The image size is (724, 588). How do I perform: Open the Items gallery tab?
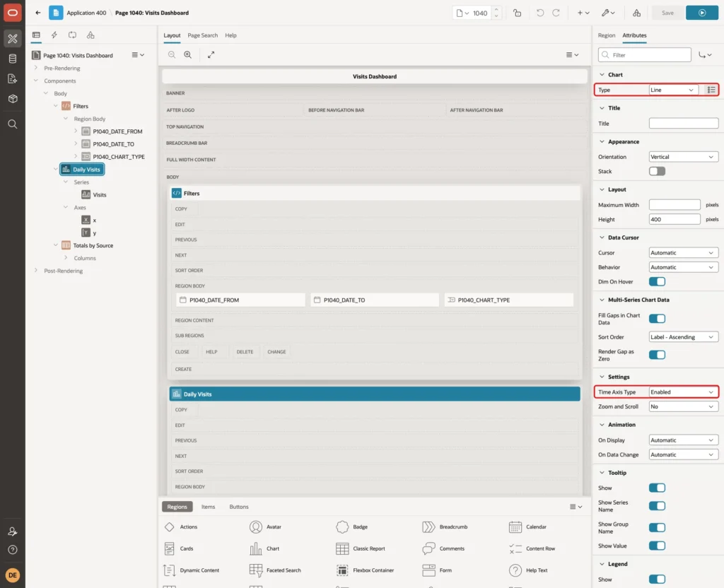coord(208,507)
